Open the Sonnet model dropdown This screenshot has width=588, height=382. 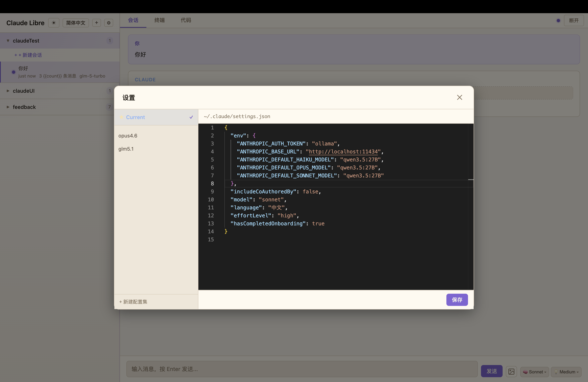click(534, 372)
